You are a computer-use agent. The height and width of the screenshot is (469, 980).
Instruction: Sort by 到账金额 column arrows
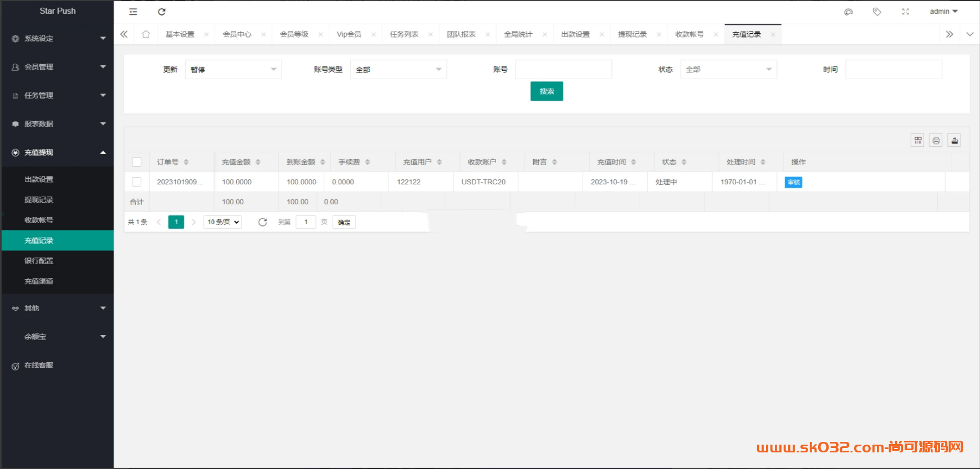pyautogui.click(x=323, y=162)
